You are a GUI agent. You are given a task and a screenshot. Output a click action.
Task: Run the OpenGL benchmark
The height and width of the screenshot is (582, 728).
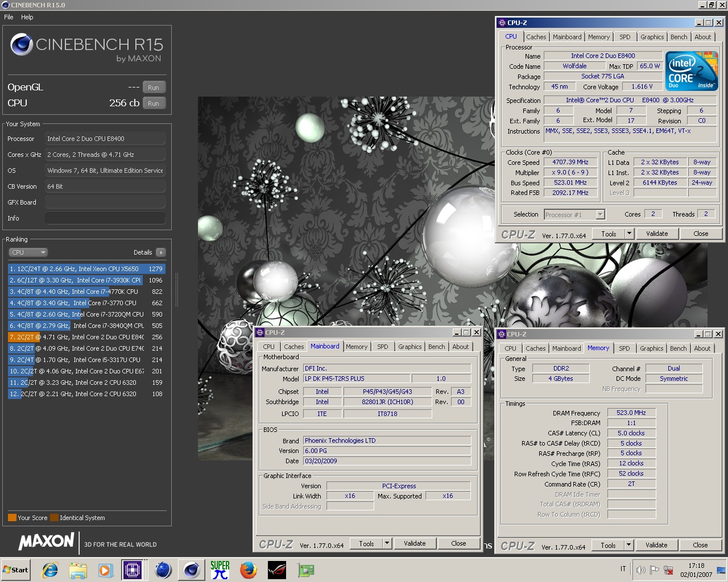(154, 88)
